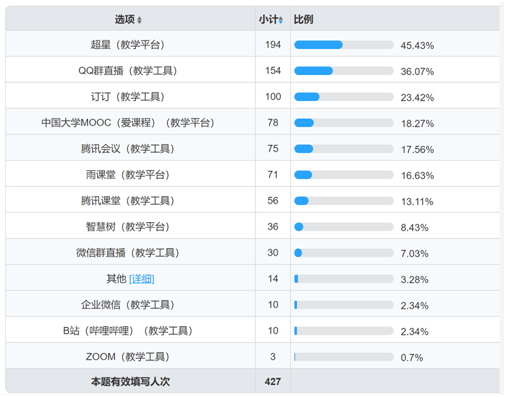The height and width of the screenshot is (397, 506).
Task: Click the 智慧树 8.43% percentage text
Action: [x=414, y=228]
